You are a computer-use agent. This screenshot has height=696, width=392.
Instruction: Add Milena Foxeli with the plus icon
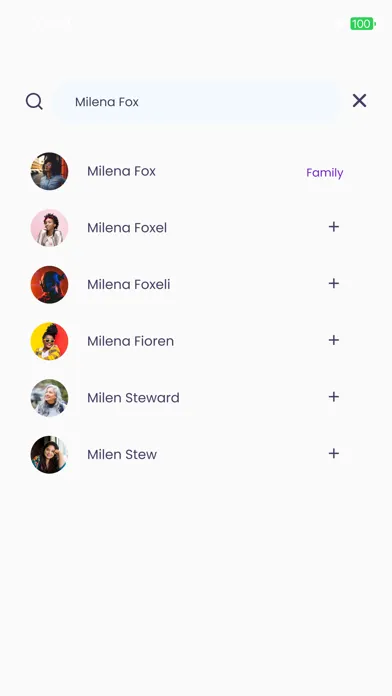(333, 283)
